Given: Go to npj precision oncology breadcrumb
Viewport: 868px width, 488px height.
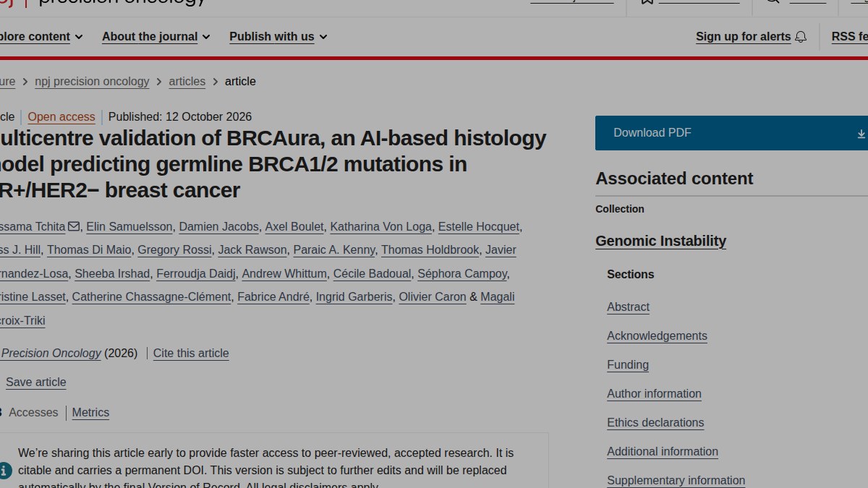Looking at the screenshot, I should click(x=92, y=81).
